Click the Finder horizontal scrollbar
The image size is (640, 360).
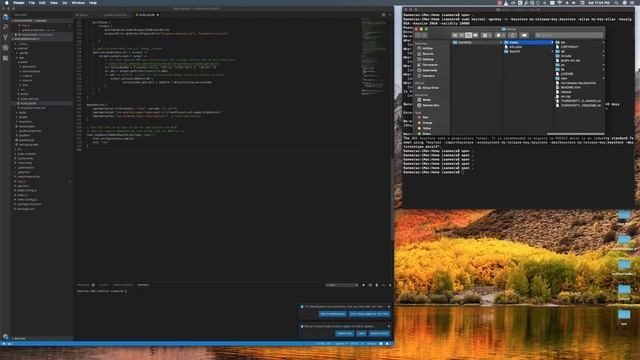(576, 133)
